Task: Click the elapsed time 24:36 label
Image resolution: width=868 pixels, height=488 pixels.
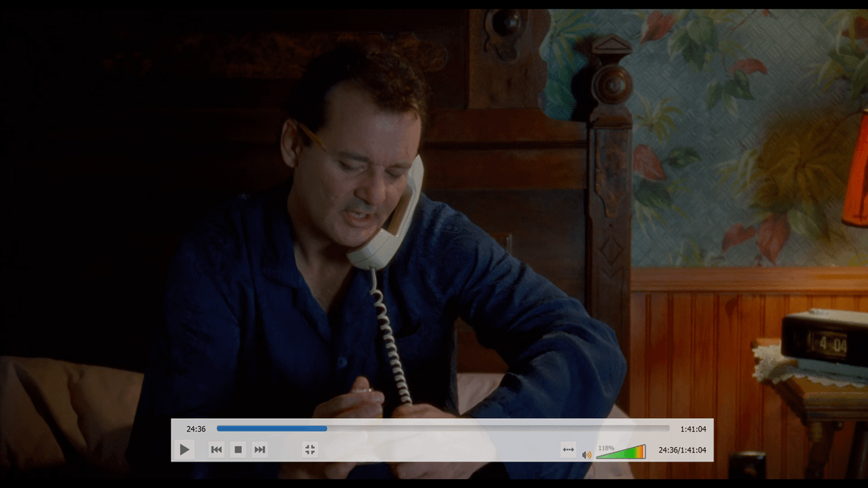Action: (x=196, y=429)
